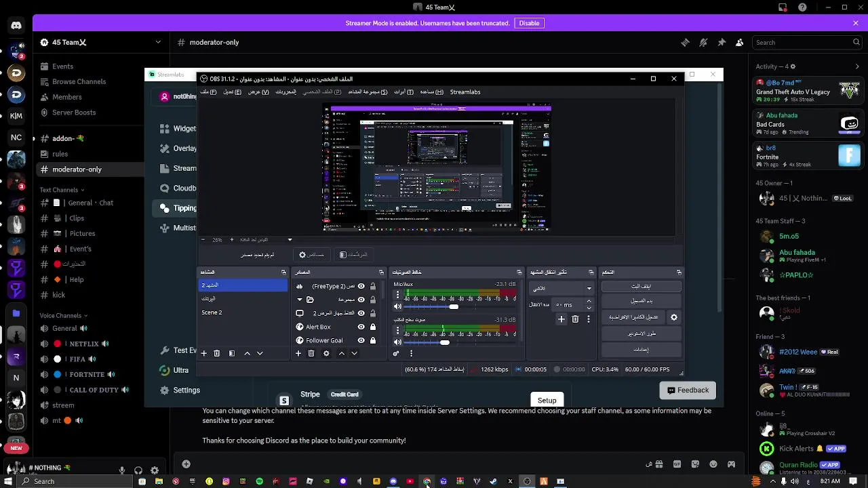
Task: Open Streamlabs Settings gear item
Action: point(180,390)
